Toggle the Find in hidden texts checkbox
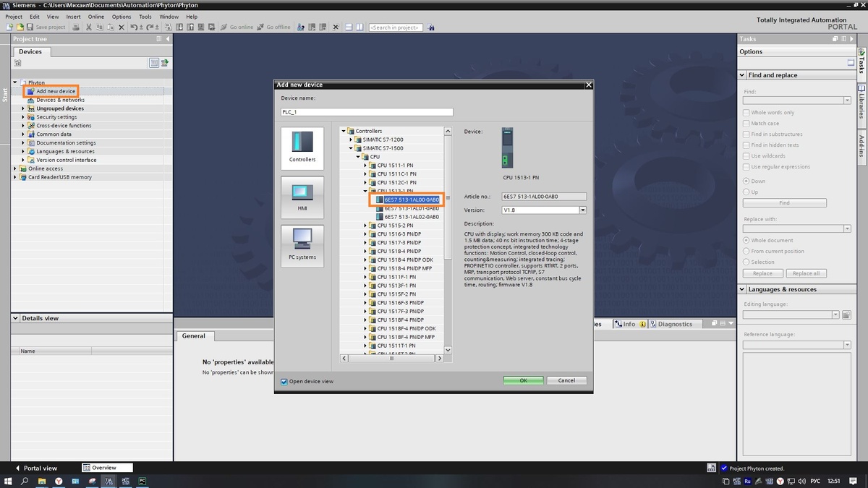 coord(746,145)
